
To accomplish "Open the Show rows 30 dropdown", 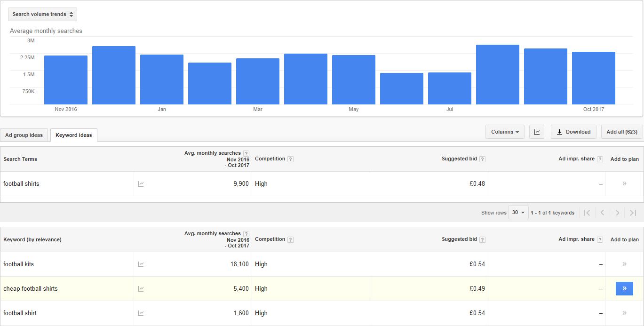I will point(518,213).
